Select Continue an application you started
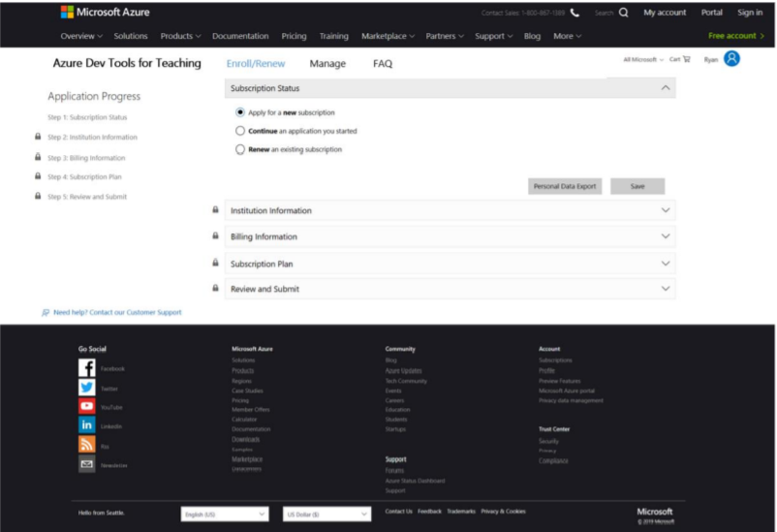This screenshot has width=777, height=532. pos(240,131)
